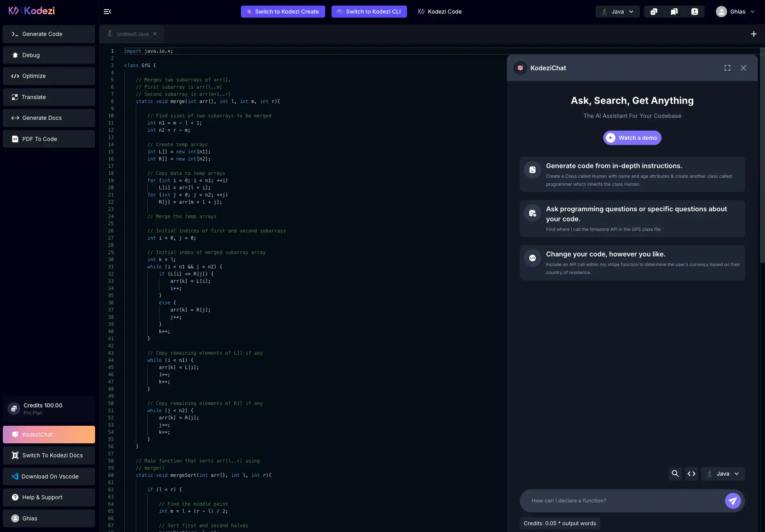The width and height of the screenshot is (765, 532).
Task: Open KodeziChat from sidebar
Action: tap(49, 435)
